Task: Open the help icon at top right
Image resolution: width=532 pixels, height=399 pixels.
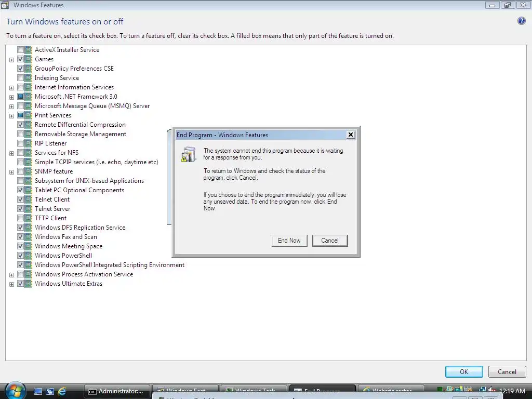Action: tap(521, 21)
